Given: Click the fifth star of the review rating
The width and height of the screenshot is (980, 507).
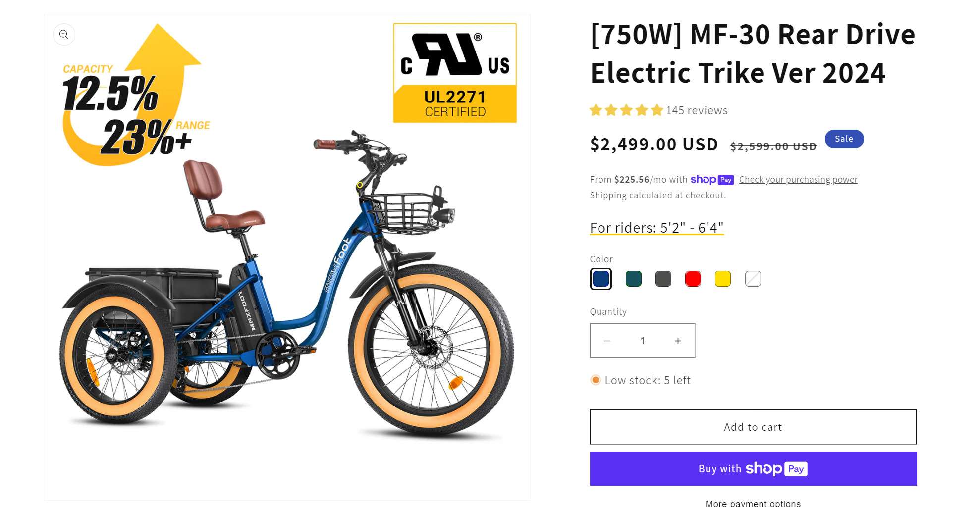Looking at the screenshot, I should [657, 110].
